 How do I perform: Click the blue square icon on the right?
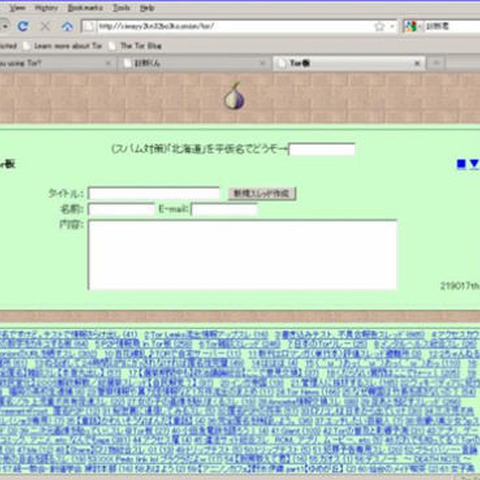pos(461,164)
